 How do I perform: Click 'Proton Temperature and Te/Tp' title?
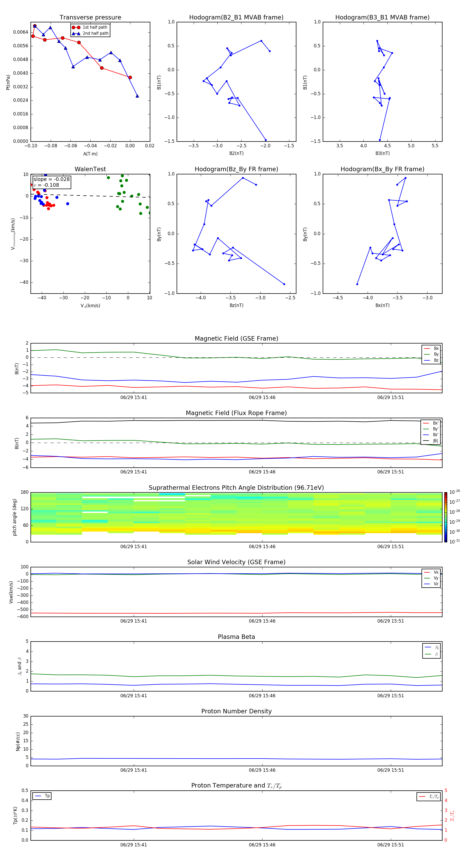coord(236,786)
